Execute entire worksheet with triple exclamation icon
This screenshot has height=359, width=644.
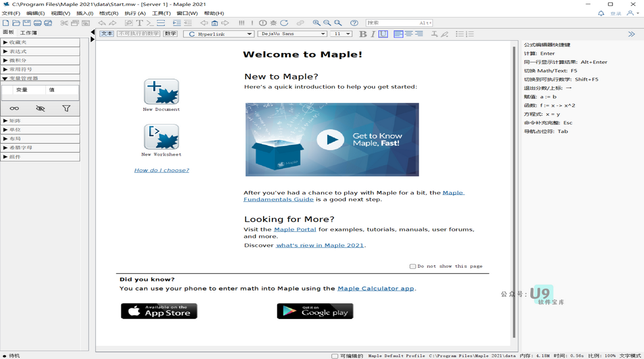[241, 23]
